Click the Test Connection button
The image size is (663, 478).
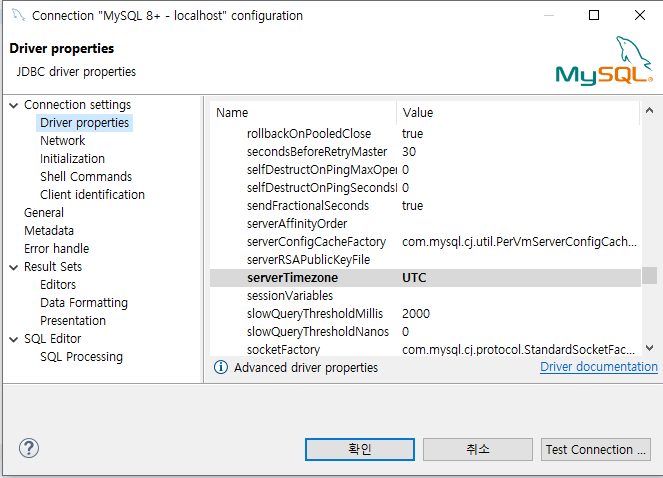(596, 449)
